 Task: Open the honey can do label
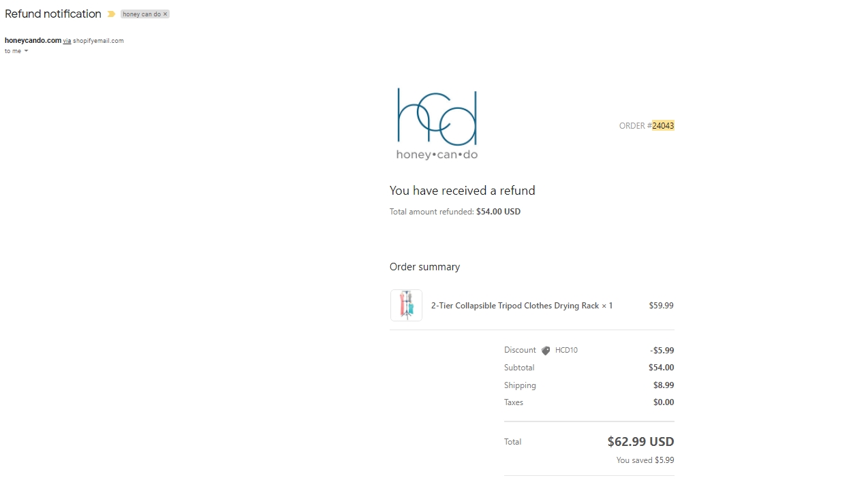click(142, 14)
